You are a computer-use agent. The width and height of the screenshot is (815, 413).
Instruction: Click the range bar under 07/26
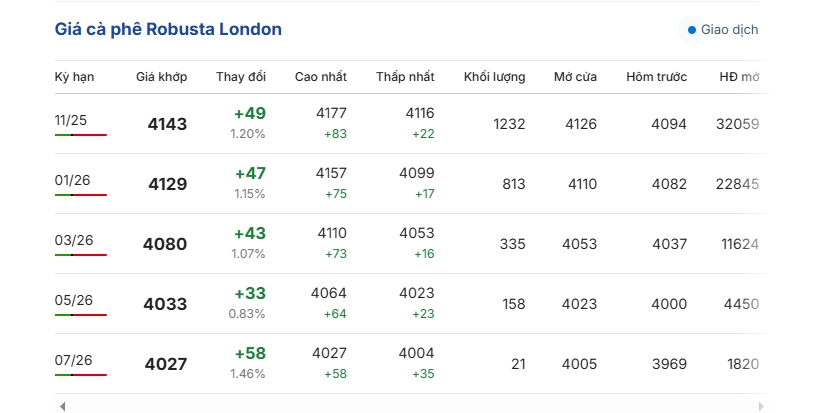(x=81, y=375)
